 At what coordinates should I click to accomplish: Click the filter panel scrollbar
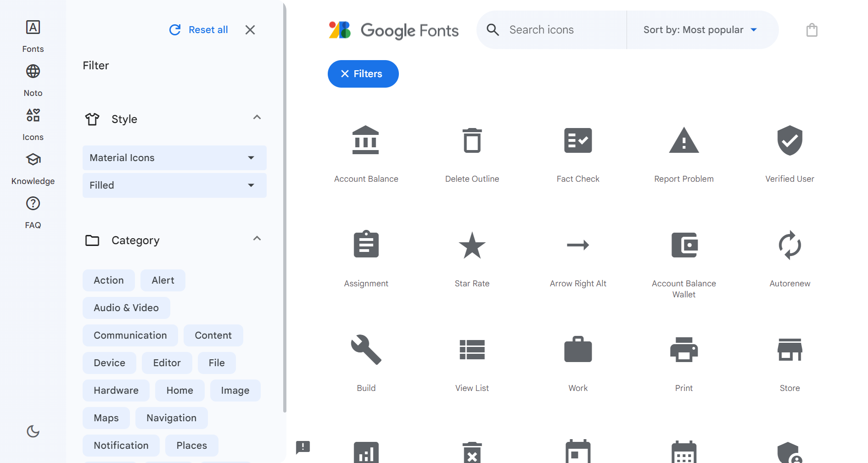coord(285,207)
